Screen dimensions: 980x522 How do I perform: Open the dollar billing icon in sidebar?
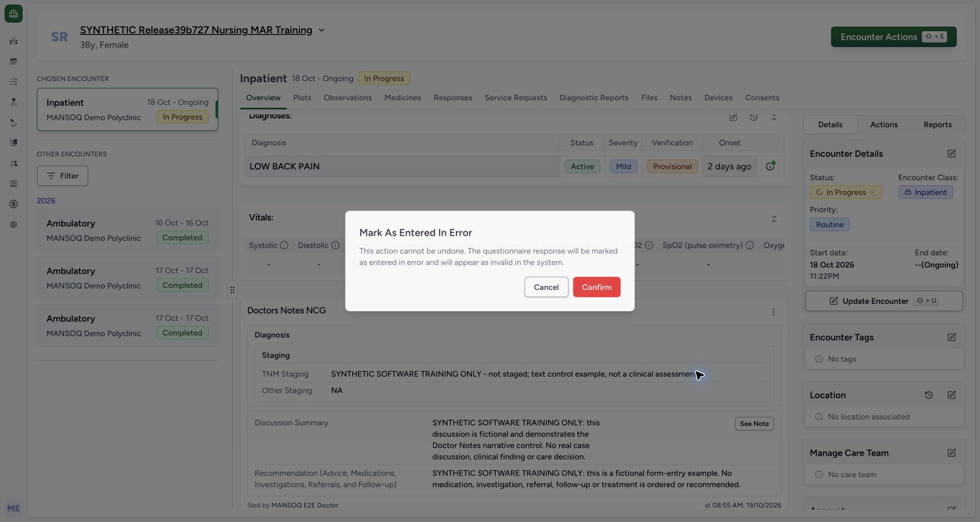pyautogui.click(x=14, y=204)
